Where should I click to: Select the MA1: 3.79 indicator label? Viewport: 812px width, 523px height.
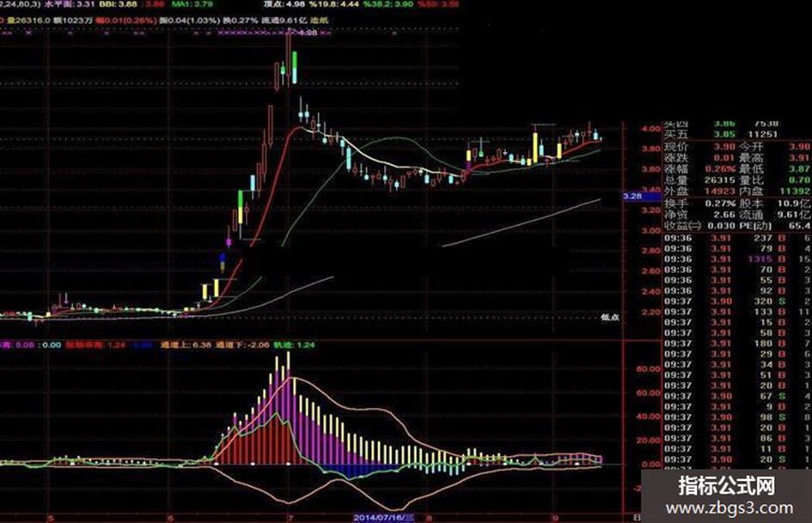pos(192,4)
